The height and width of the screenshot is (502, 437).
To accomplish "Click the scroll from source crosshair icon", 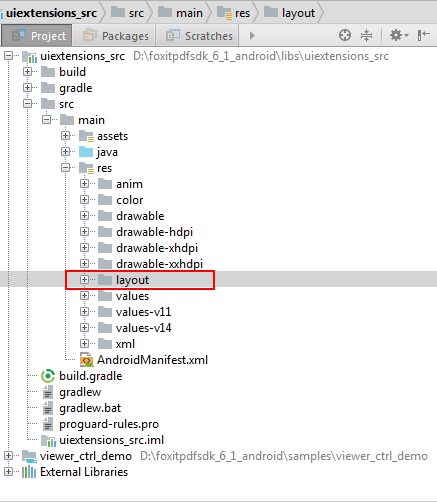I will click(345, 35).
